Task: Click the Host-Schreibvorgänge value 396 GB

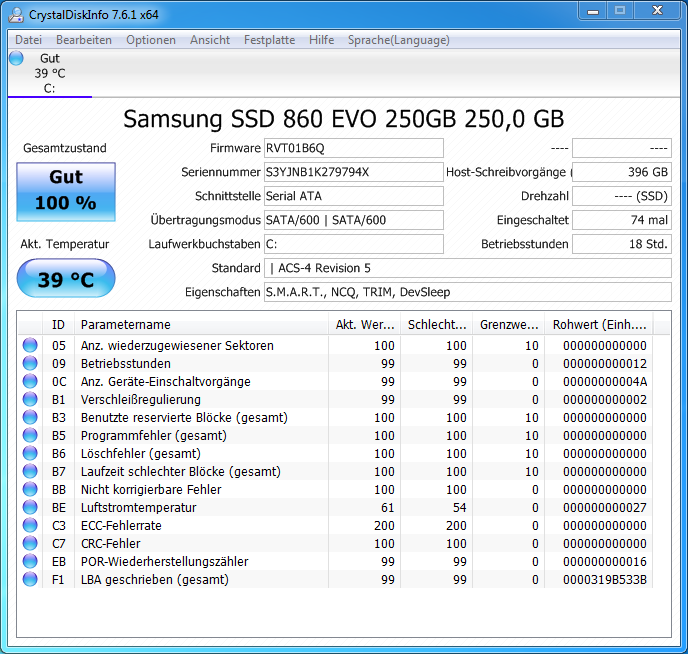Action: pos(622,172)
